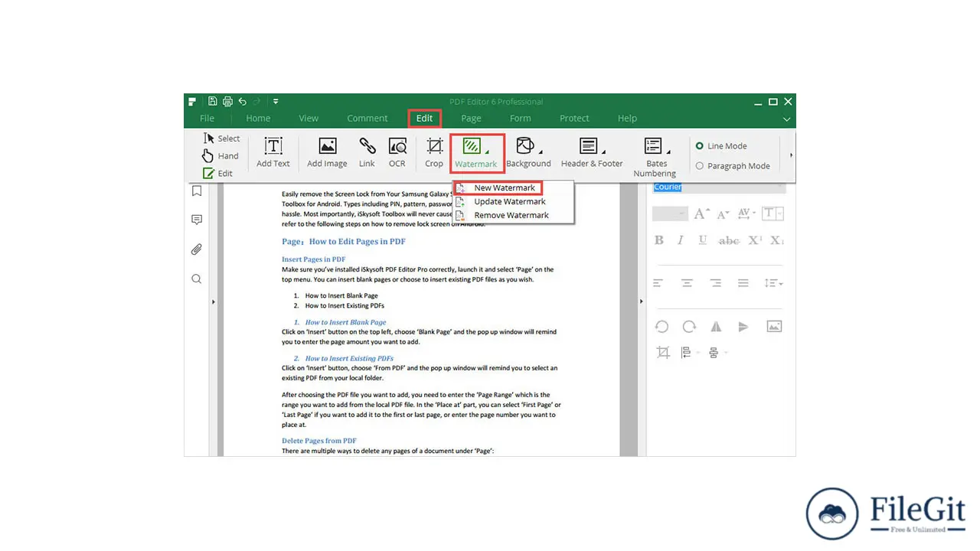This screenshot has height=551, width=980.
Task: Toggle Underline formatting
Action: [x=702, y=240]
